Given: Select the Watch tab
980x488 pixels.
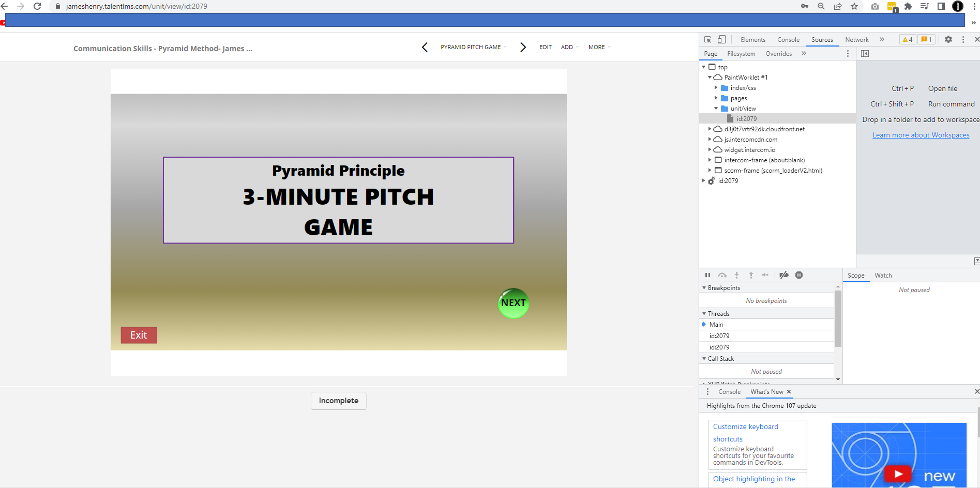Looking at the screenshot, I should click(x=883, y=275).
